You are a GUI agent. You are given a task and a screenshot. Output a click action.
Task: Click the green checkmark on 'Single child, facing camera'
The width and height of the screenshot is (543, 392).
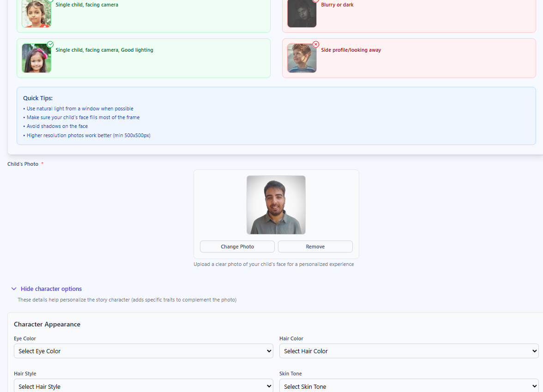pos(50,1)
